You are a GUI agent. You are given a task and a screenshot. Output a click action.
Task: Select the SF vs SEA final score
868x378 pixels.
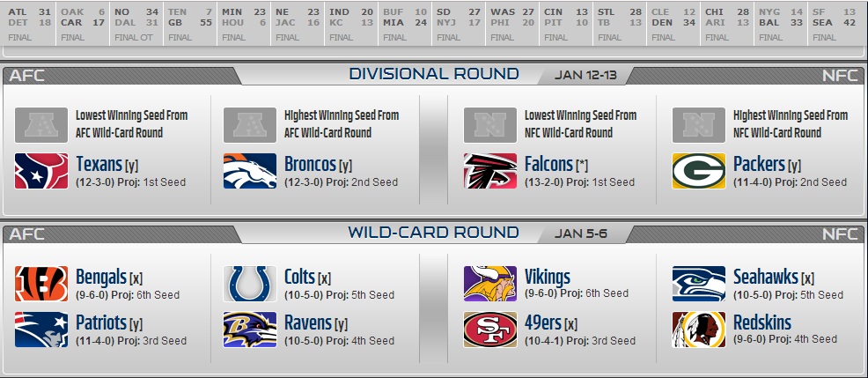coord(834,23)
